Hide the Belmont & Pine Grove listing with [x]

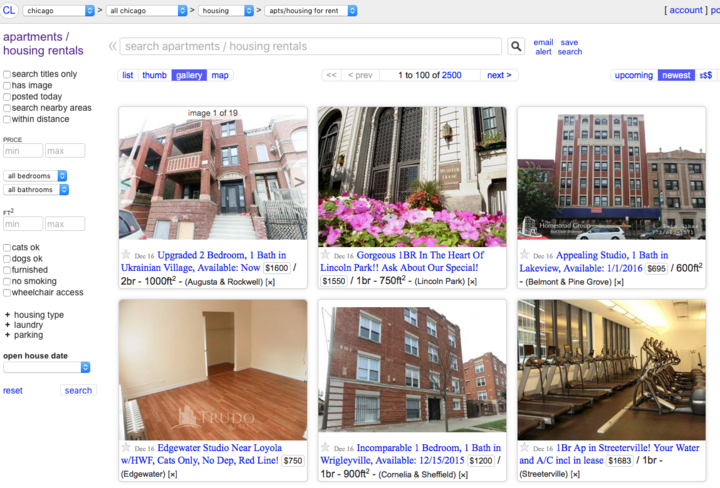tap(619, 282)
